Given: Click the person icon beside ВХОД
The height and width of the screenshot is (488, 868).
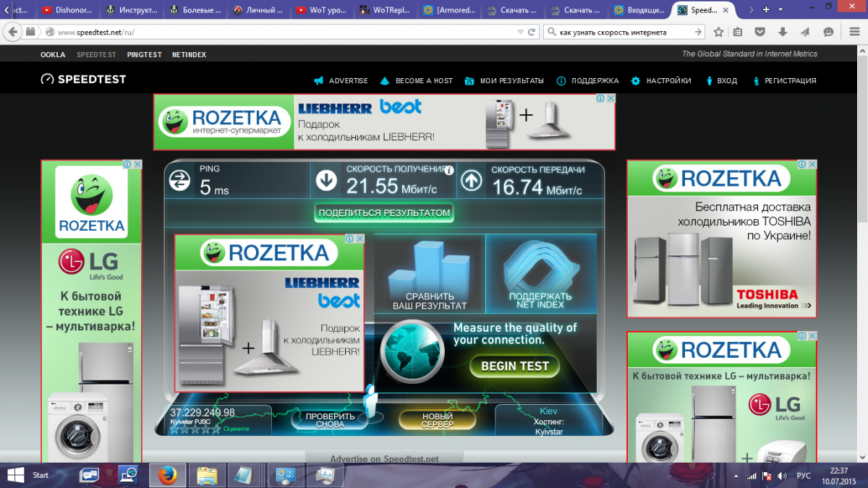Looking at the screenshot, I should 710,81.
